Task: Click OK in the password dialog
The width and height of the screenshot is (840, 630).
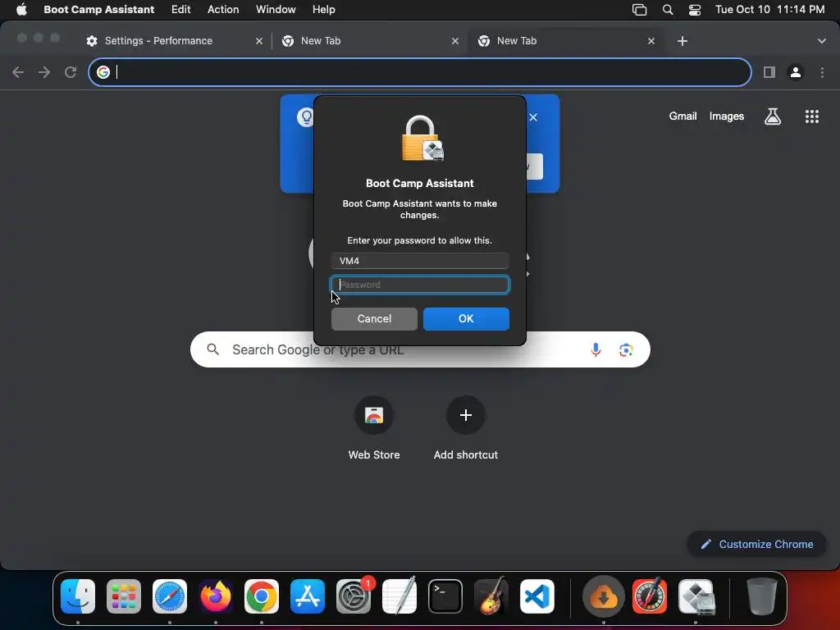Action: click(466, 319)
